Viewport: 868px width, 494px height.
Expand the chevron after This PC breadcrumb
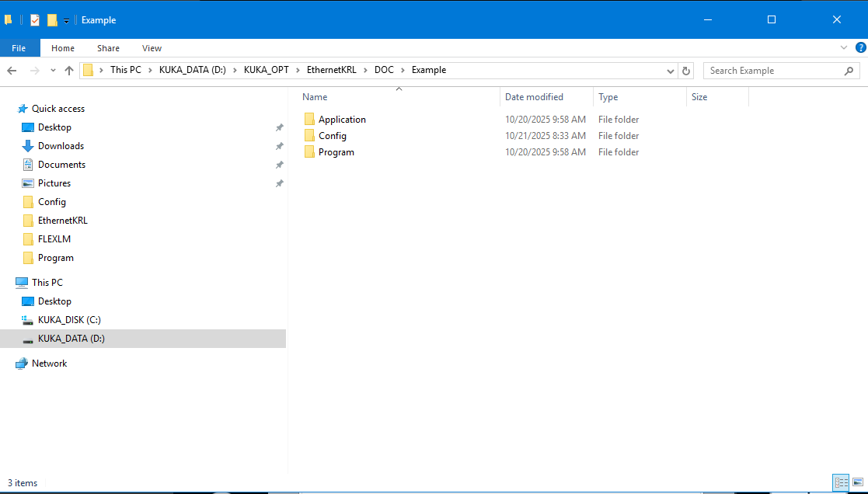pos(150,70)
